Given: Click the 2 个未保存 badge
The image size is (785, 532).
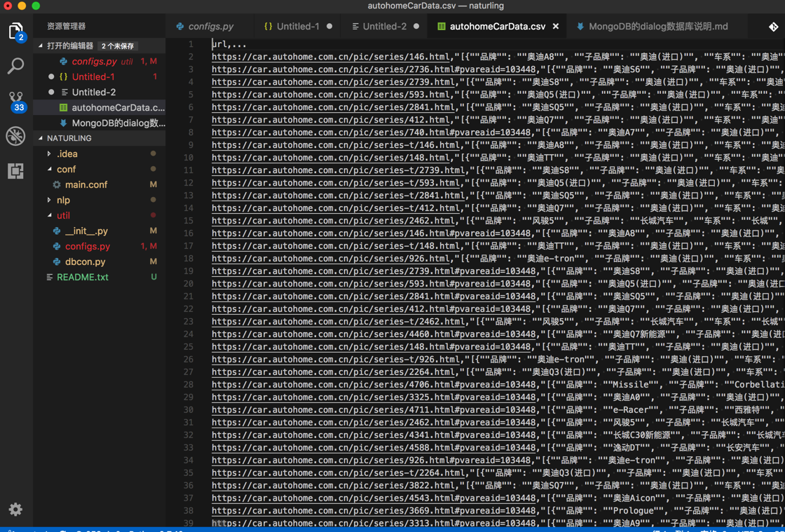Looking at the screenshot, I should (x=118, y=46).
